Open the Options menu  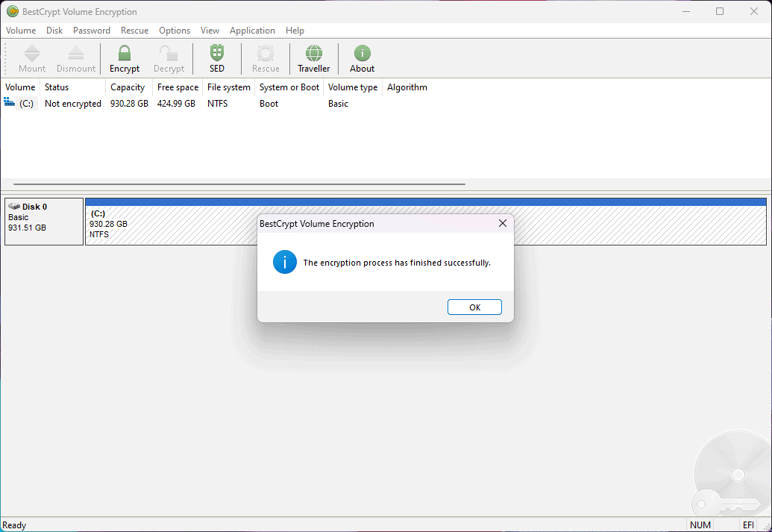pyautogui.click(x=175, y=31)
